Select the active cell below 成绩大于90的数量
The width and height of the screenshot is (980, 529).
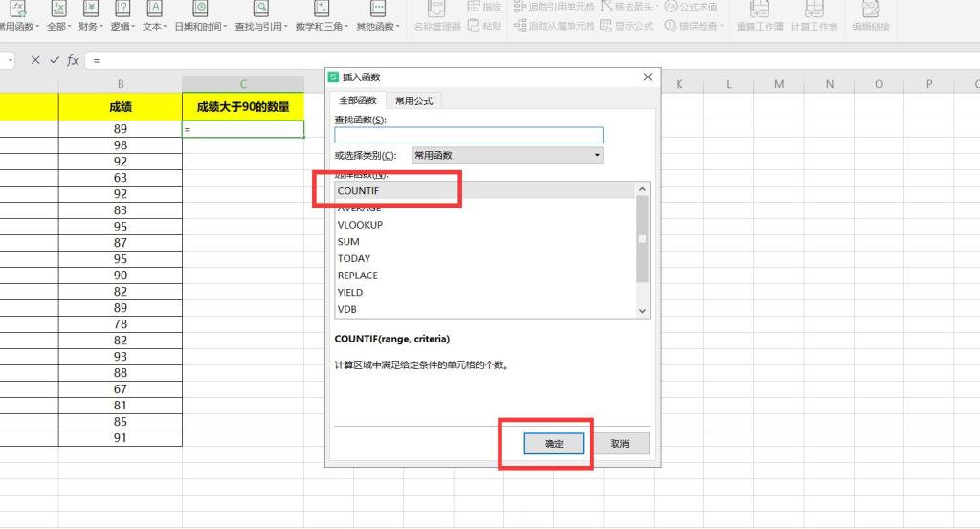[x=243, y=129]
